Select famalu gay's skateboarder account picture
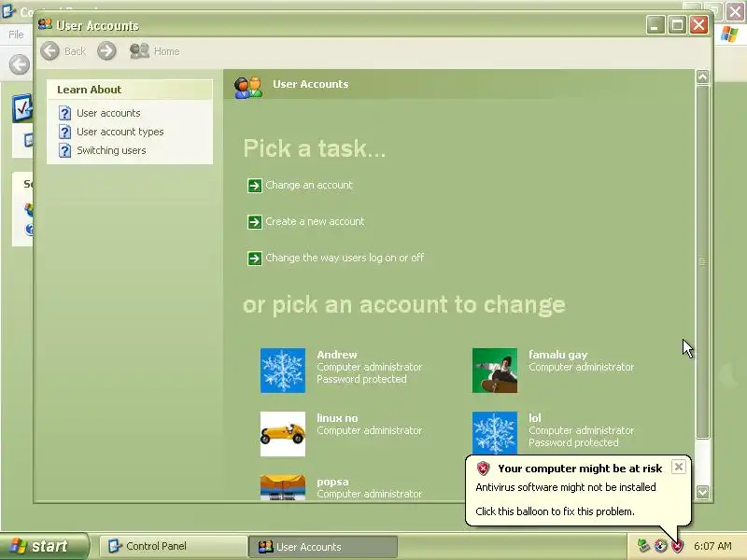Viewport: 747px width, 560px height. [x=495, y=371]
